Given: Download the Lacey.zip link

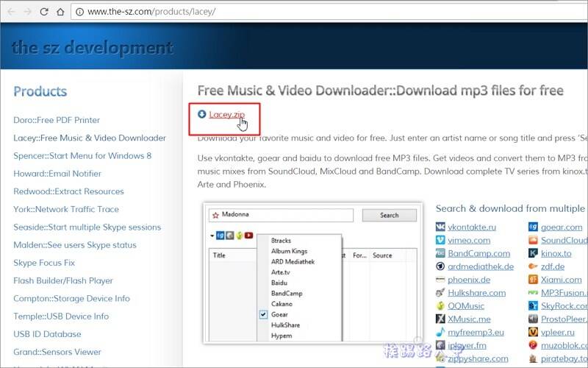Looking at the screenshot, I should (x=227, y=114).
